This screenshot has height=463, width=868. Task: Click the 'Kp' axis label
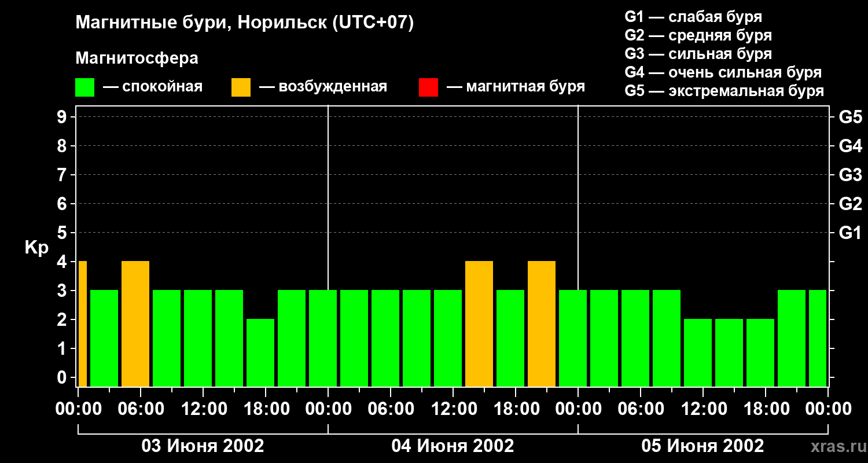coord(36,247)
